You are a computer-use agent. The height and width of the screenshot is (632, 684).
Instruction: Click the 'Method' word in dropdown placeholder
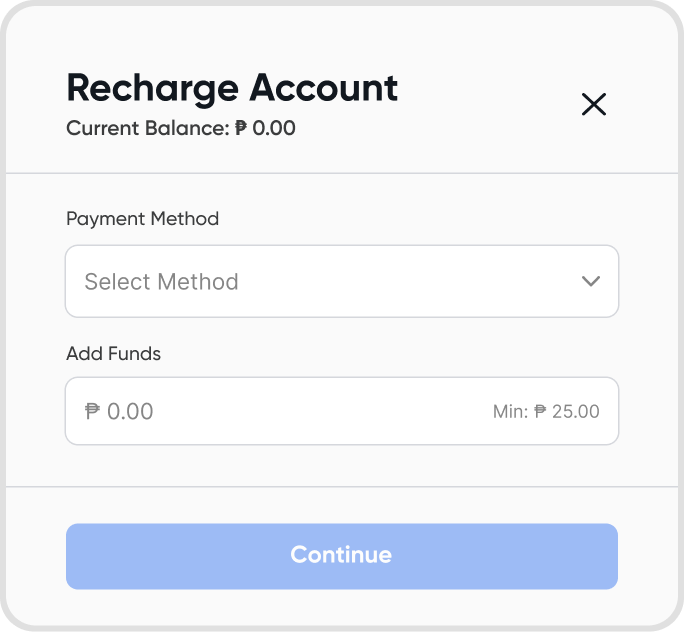point(198,281)
